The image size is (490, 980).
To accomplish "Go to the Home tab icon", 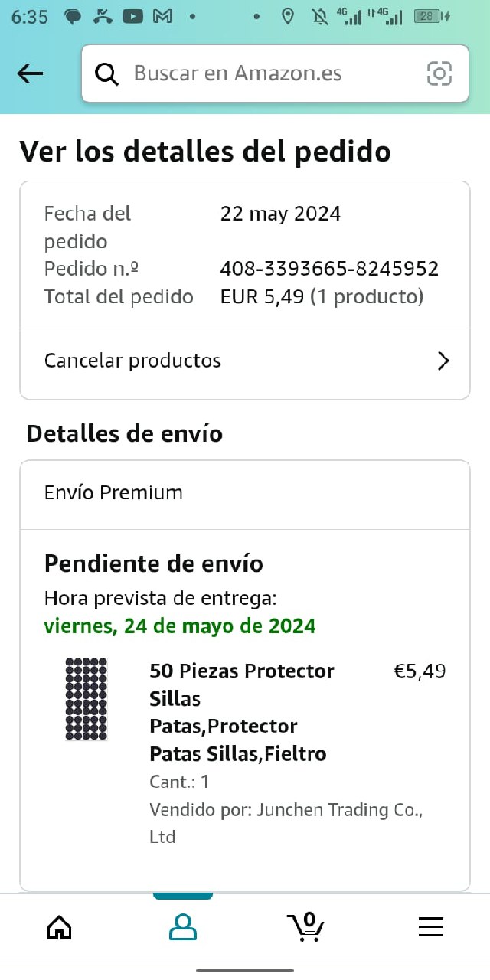I will coord(59,927).
